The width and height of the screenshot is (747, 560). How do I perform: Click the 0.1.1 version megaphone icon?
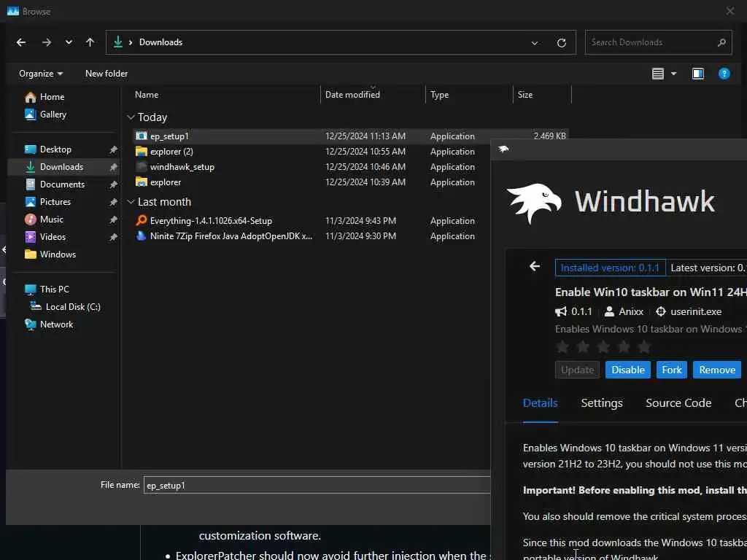(561, 312)
